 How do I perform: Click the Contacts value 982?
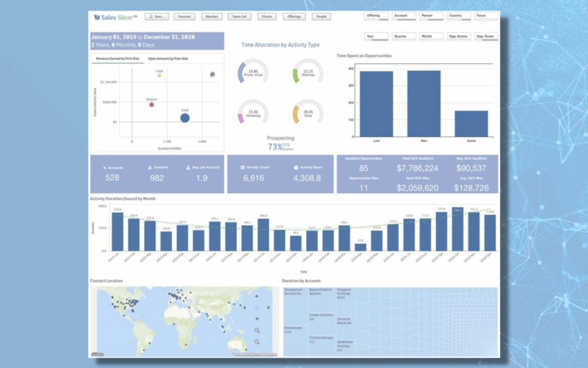(x=157, y=178)
